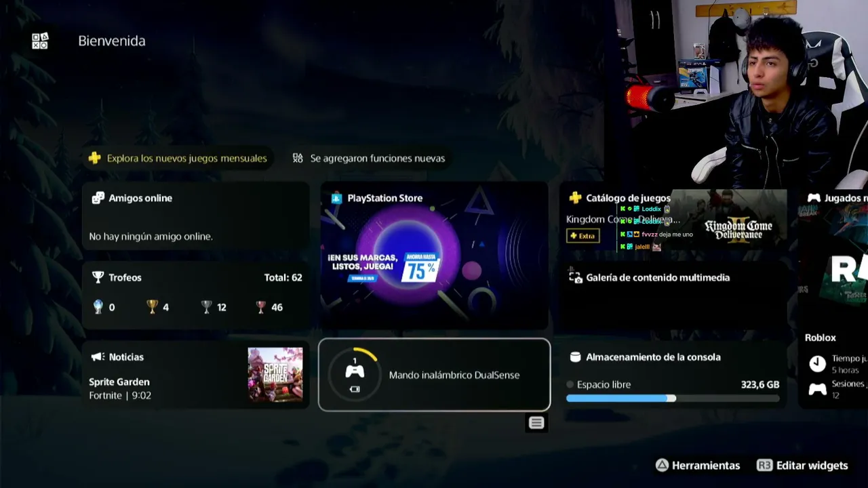Screen dimensions: 868x488
Task: Click the PlayStation Store bag icon
Action: tap(336, 198)
